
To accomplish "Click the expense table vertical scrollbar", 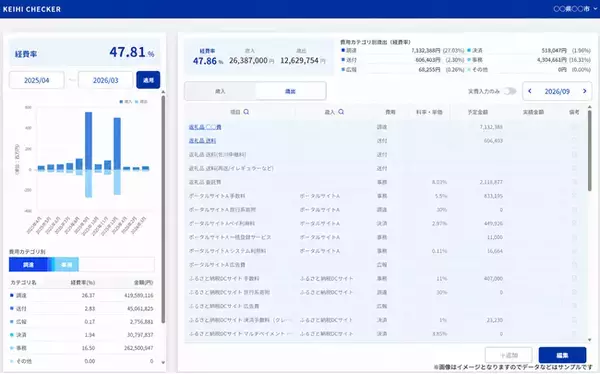I will click(590, 150).
